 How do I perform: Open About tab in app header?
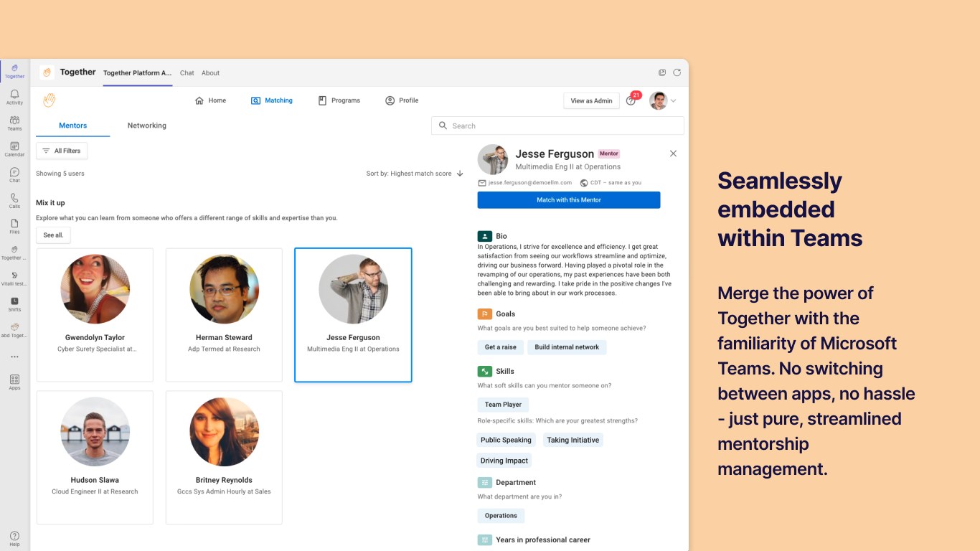coord(210,73)
